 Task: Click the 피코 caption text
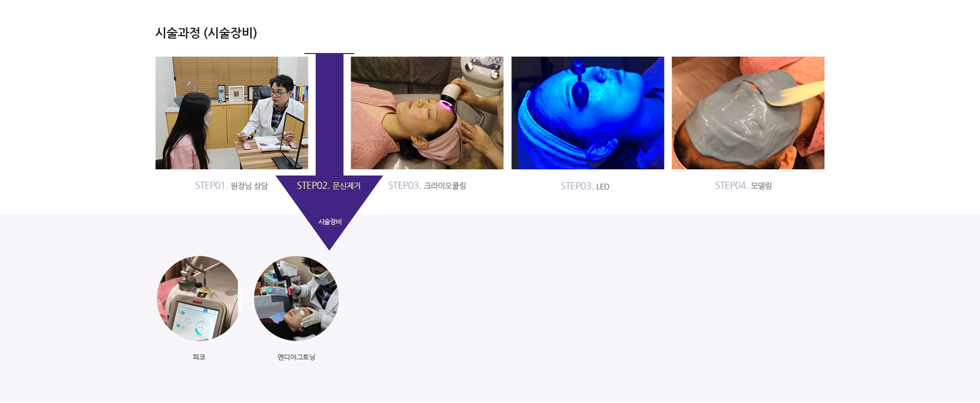[199, 357]
